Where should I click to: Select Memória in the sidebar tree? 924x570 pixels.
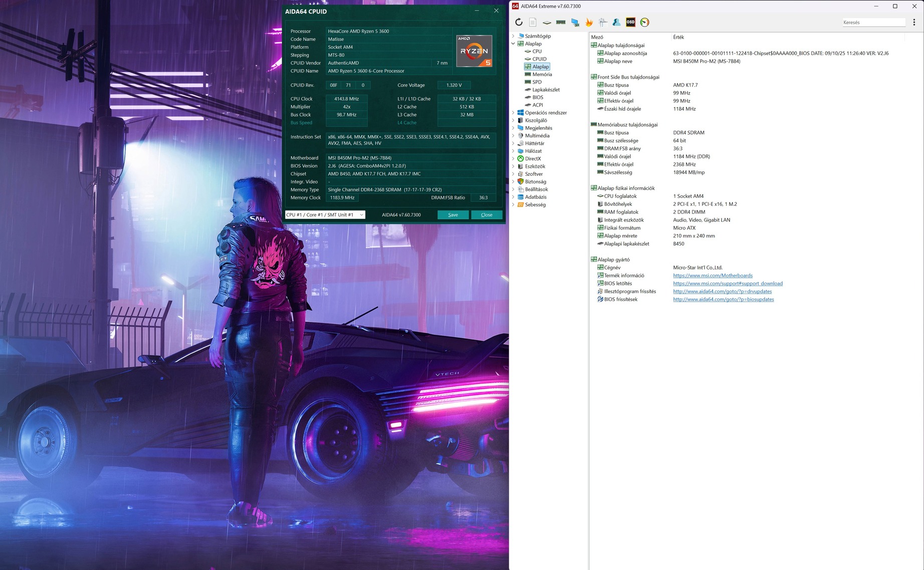point(542,74)
